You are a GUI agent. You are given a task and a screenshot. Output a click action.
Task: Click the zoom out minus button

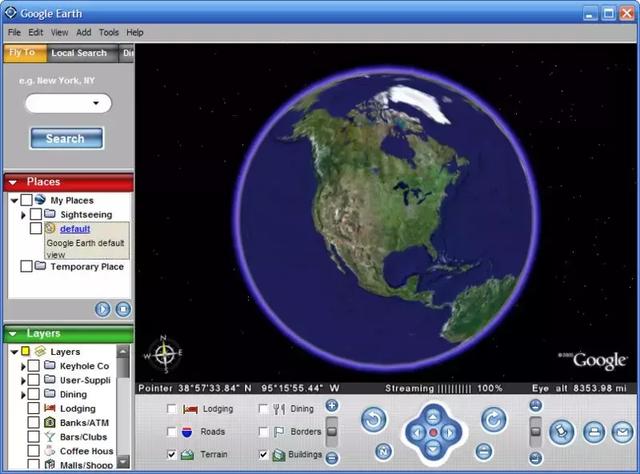click(332, 458)
